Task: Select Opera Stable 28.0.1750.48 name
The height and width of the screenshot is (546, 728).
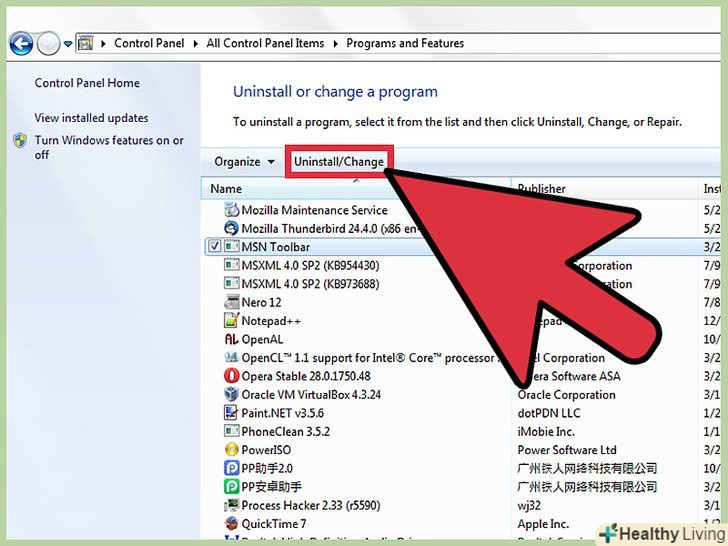Action: point(306,376)
